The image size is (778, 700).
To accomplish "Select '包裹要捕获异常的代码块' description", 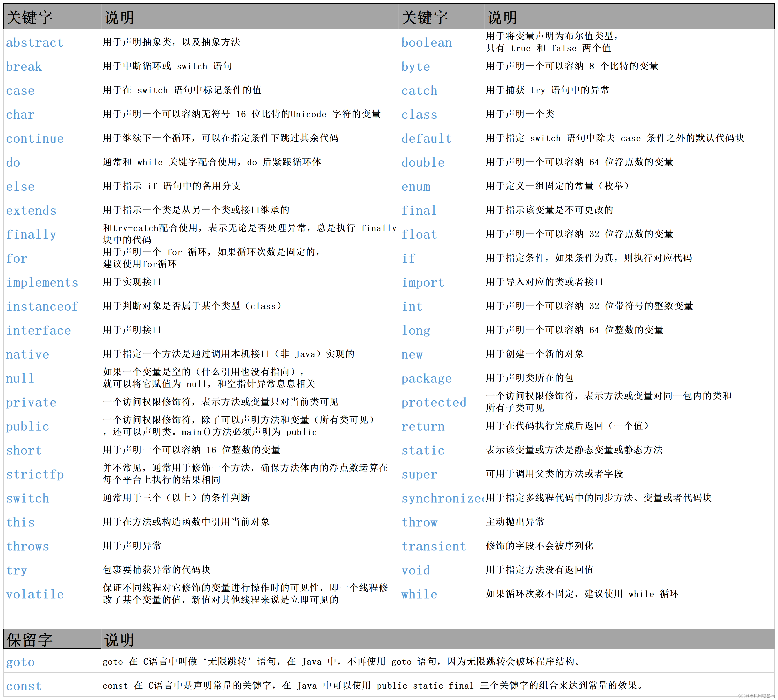I will click(157, 570).
